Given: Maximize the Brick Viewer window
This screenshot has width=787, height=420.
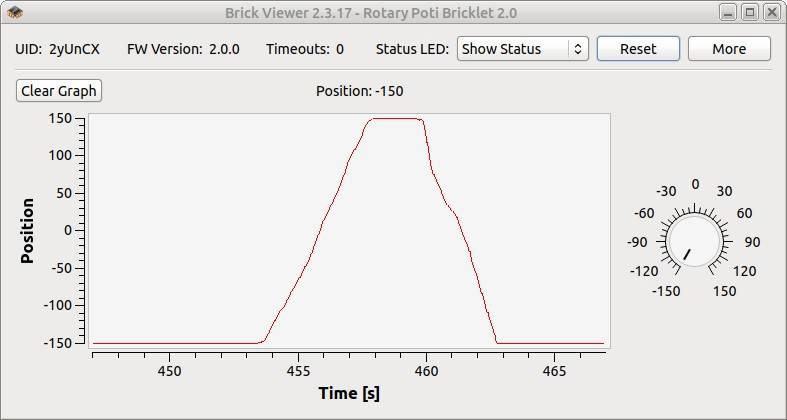Looking at the screenshot, I should (749, 13).
